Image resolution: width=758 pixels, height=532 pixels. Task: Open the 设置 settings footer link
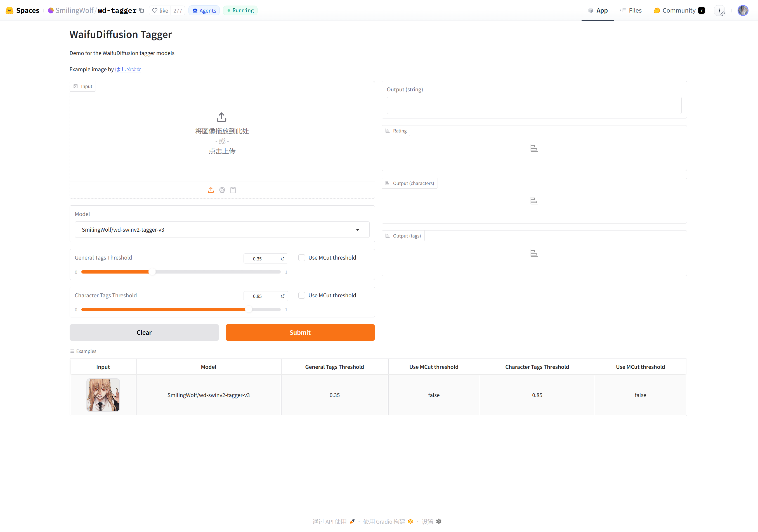click(x=431, y=521)
